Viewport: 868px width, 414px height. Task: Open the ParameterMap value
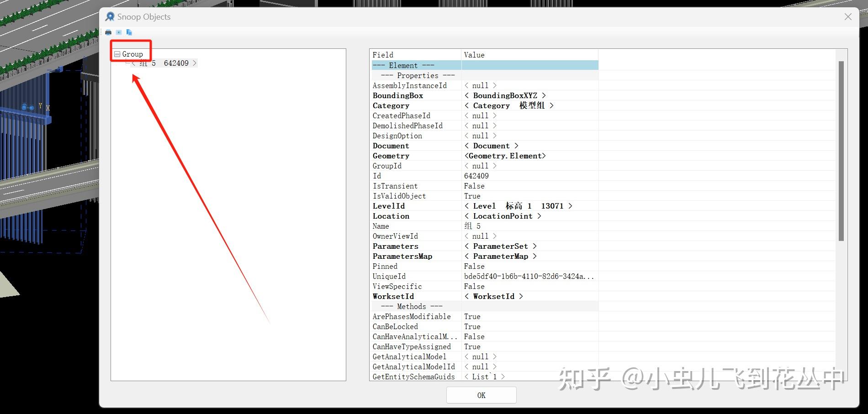point(500,257)
